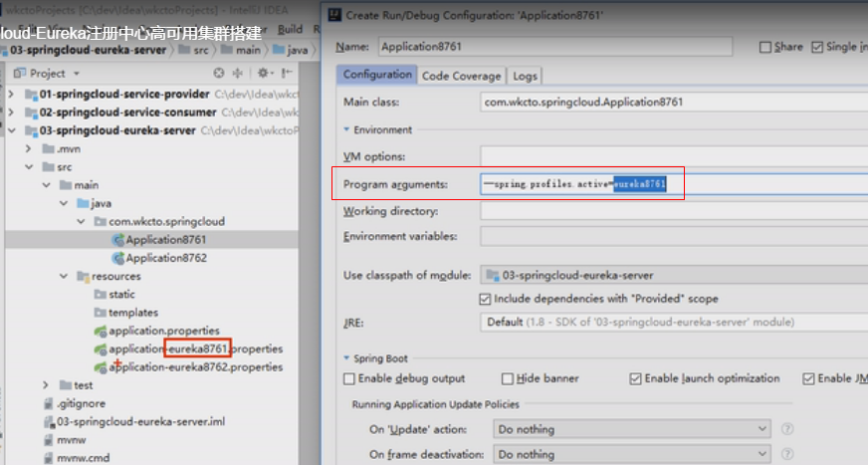Open the Project view selector dropdown

(77, 73)
